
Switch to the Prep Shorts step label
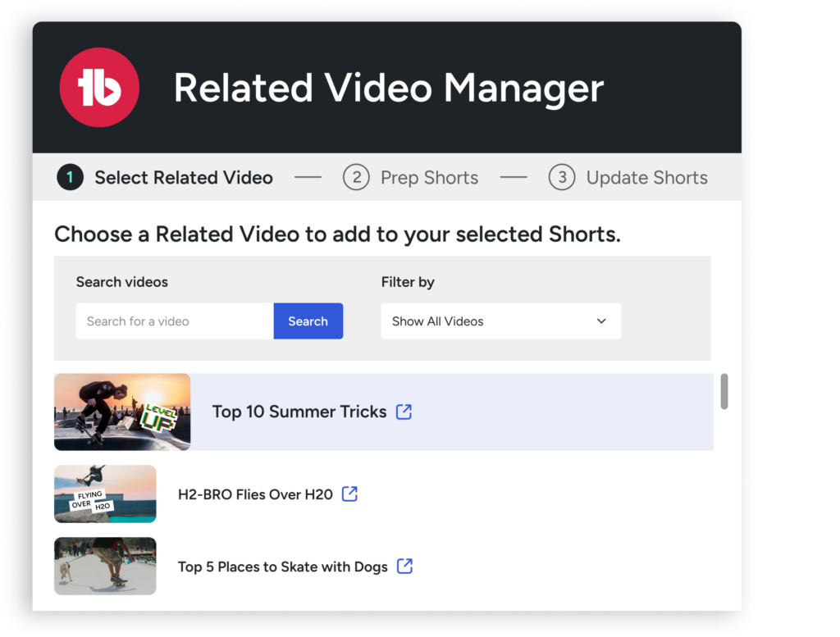pyautogui.click(x=429, y=178)
